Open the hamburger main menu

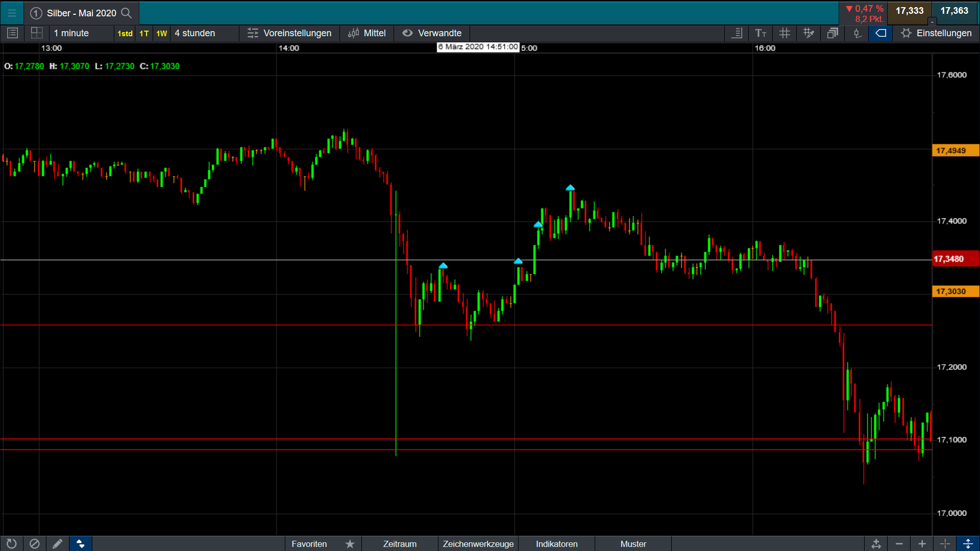click(x=12, y=13)
